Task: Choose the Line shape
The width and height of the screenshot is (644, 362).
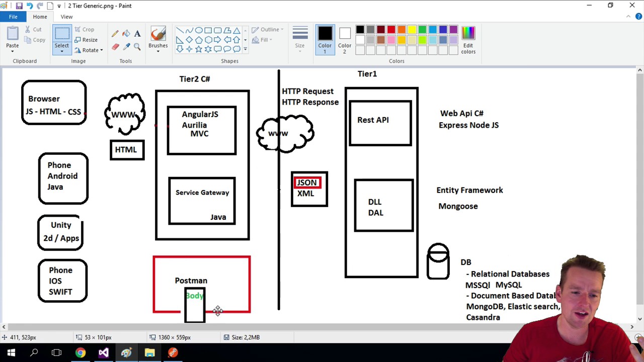Action: [x=180, y=30]
